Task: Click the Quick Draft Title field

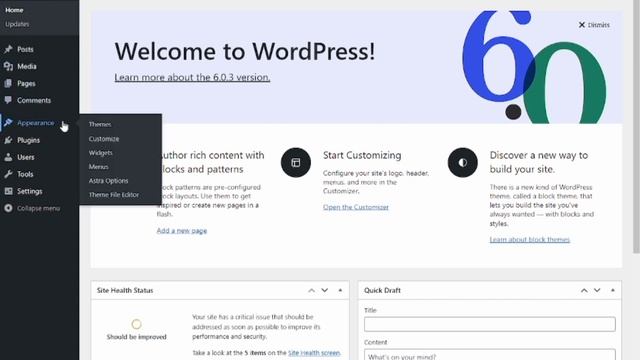Action: click(x=490, y=324)
